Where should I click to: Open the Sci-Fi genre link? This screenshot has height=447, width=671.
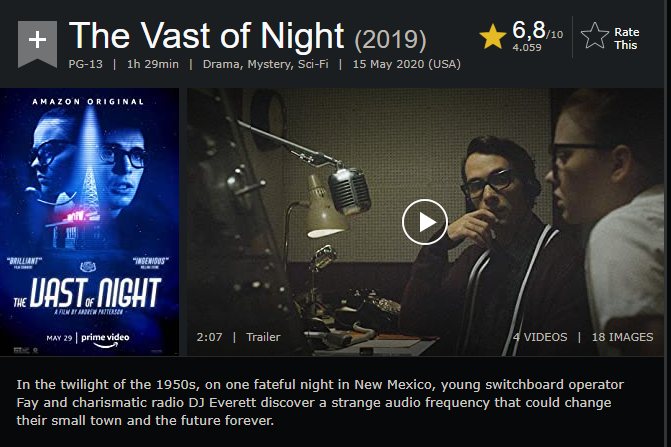click(x=319, y=64)
